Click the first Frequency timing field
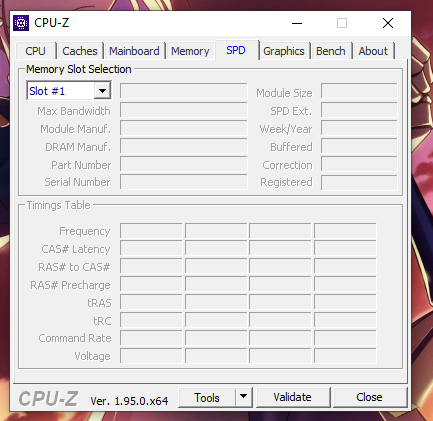Viewport: 433px width, 421px height. (x=151, y=231)
